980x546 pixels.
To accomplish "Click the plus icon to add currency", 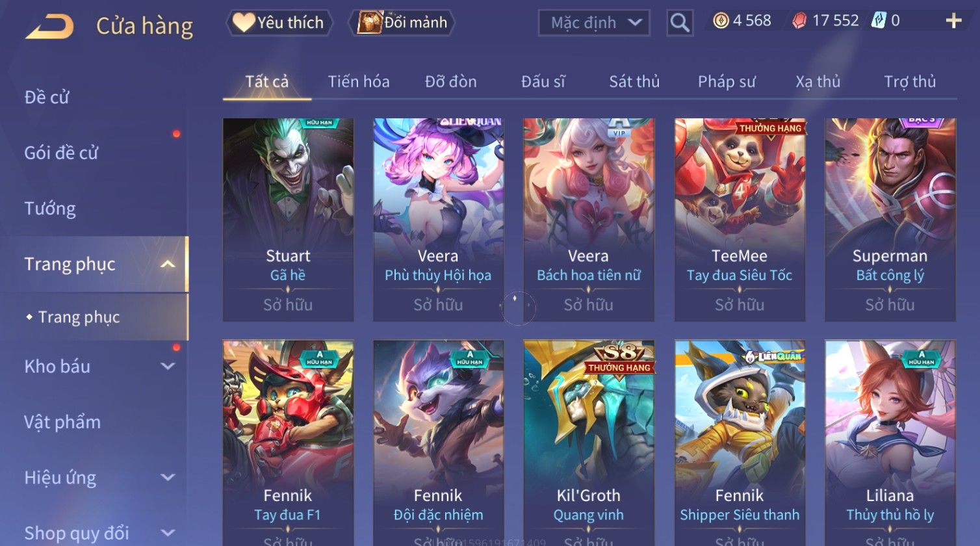I will tap(953, 21).
